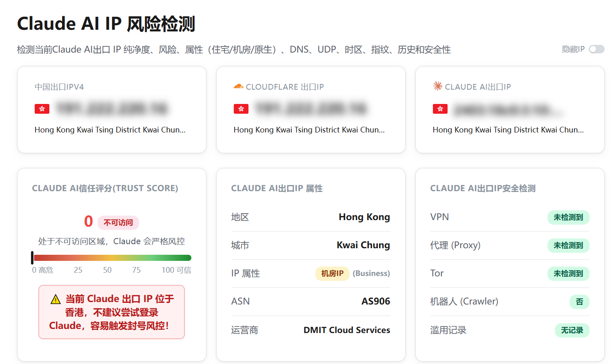Click the VPN 未检测到 badge
This screenshot has height=364, width=612.
[x=568, y=217]
